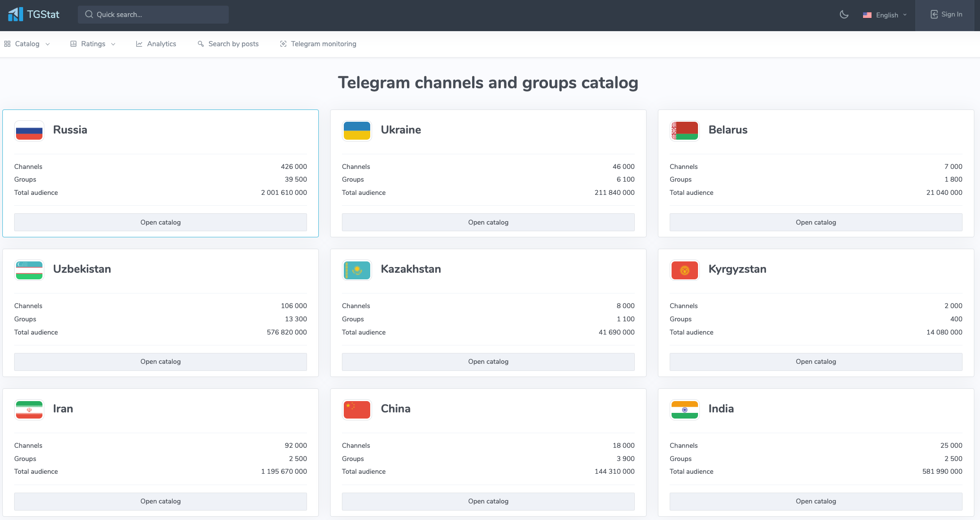Expand the Ratings chevron arrow
The width and height of the screenshot is (980, 520).
113,44
